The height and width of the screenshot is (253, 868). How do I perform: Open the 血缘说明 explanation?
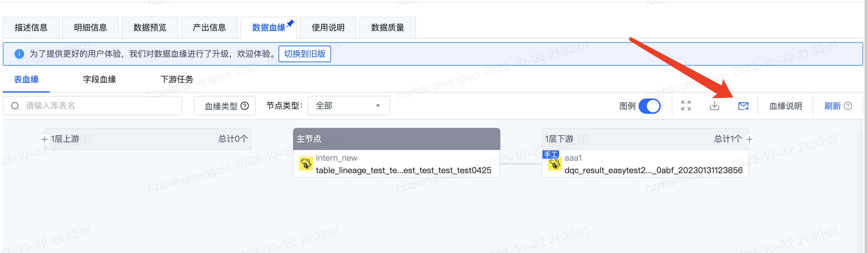tap(785, 106)
